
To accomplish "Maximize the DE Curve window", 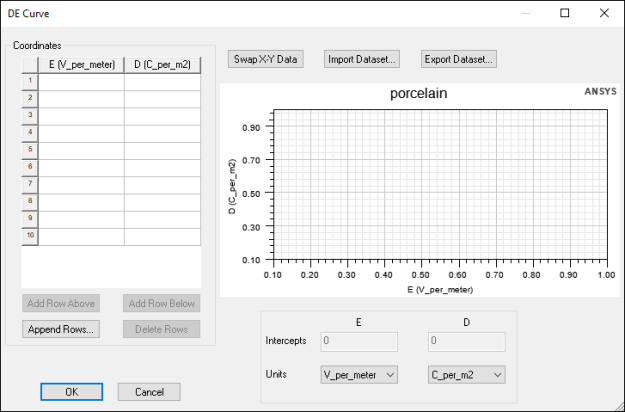I will 564,13.
